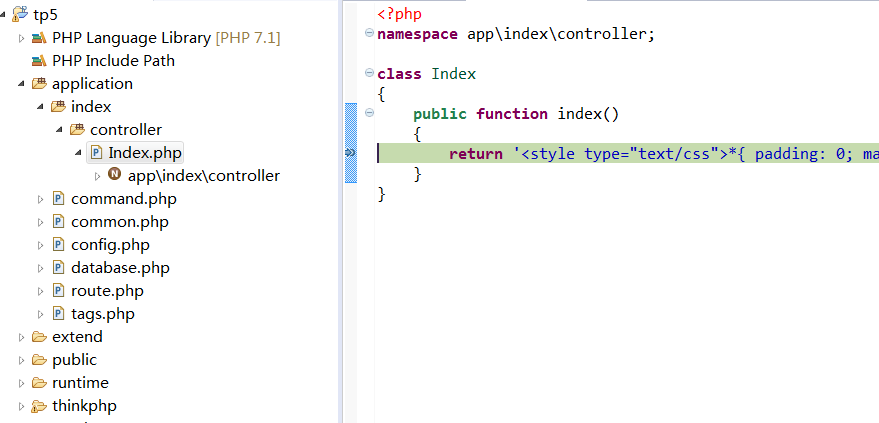Click the thinkphp folder icon

tap(39, 406)
